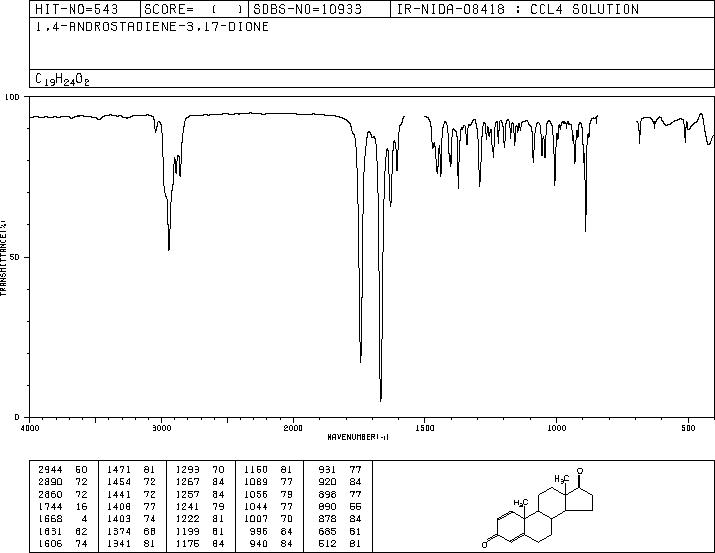This screenshot has height=553, width=715.
Task: Click the 1500 tick label on x-axis
Action: (425, 428)
